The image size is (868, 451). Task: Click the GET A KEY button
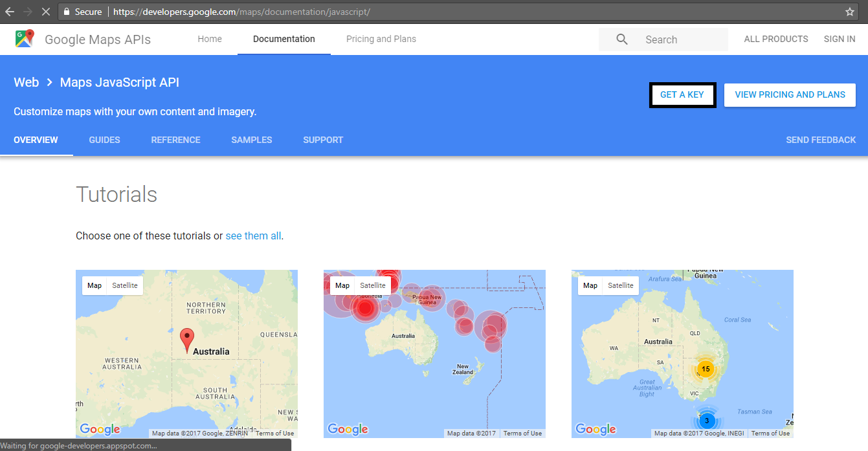(682, 95)
